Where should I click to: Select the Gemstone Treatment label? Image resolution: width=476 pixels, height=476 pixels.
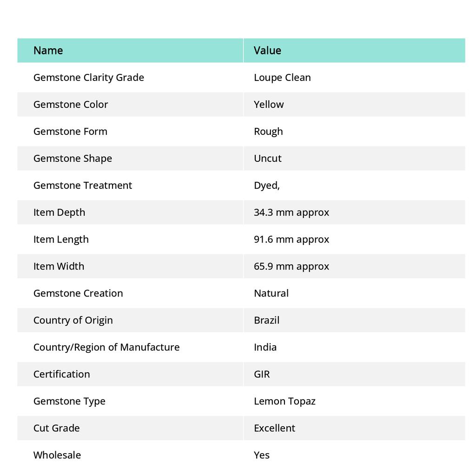[x=83, y=185]
